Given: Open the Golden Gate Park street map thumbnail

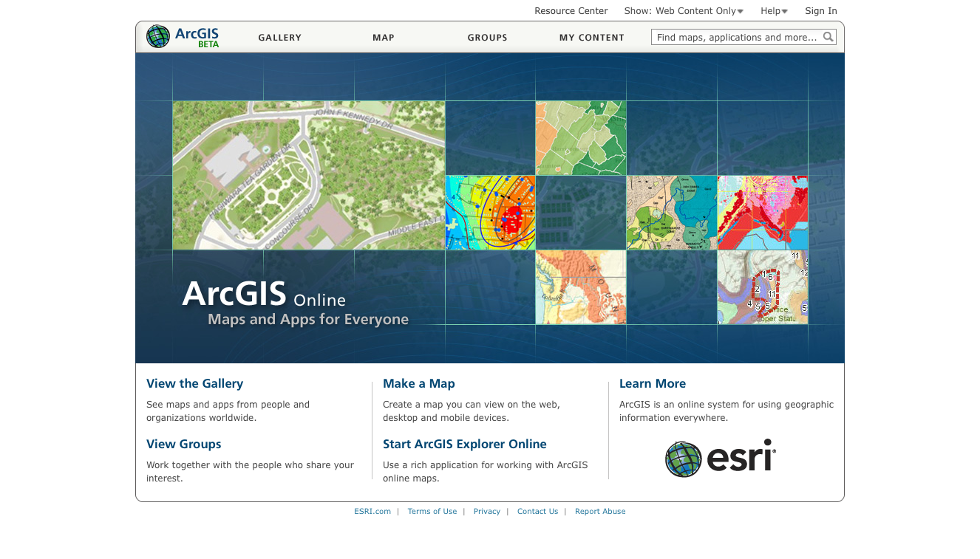Looking at the screenshot, I should (x=308, y=175).
